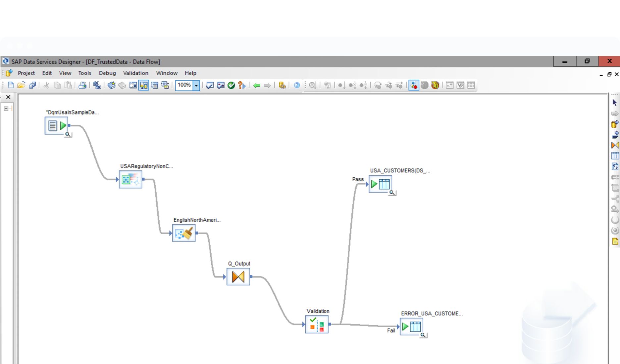Select the Template Table tool in palette
Screen dimensions: 620x364
pos(615,156)
